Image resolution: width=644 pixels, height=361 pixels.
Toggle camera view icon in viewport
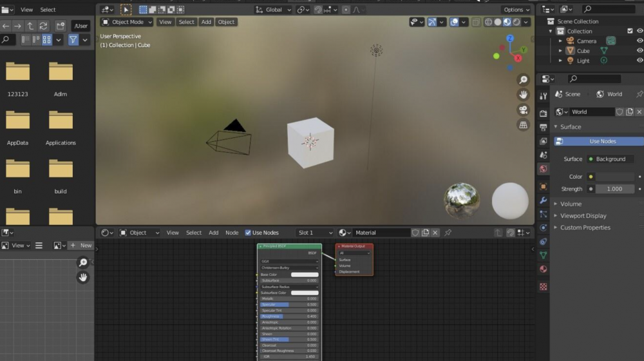pyautogui.click(x=523, y=110)
